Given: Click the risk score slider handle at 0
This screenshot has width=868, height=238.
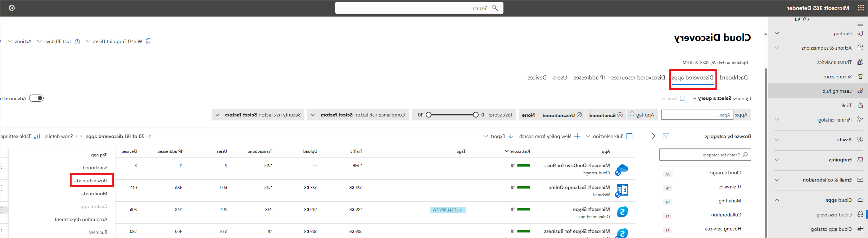Looking at the screenshot, I should (475, 115).
